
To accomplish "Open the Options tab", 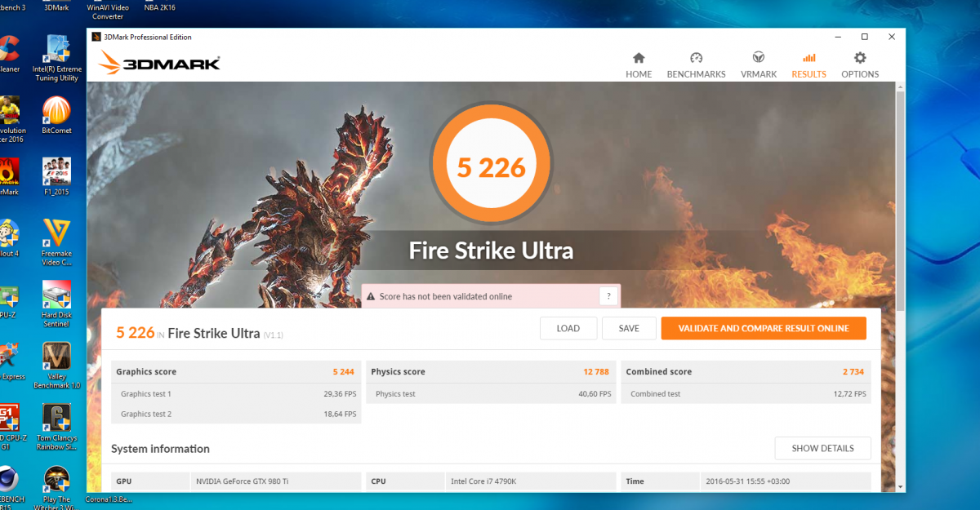I will [x=860, y=65].
